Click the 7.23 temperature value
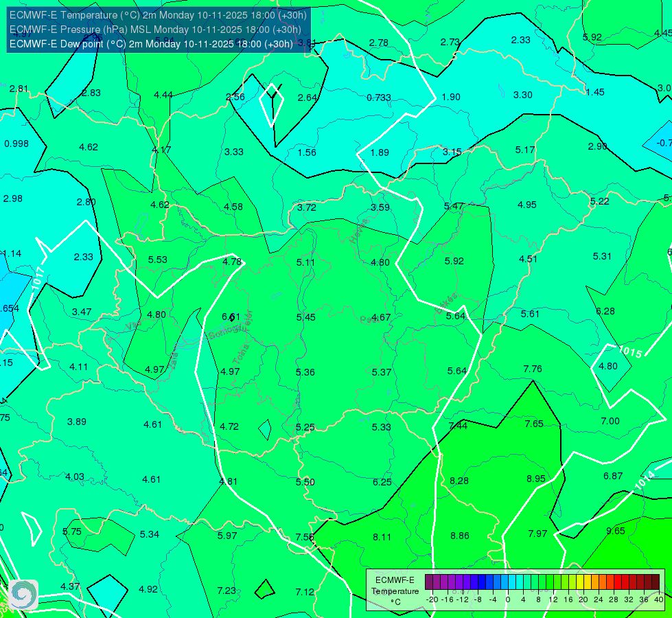This screenshot has width=672, height=618. [227, 591]
